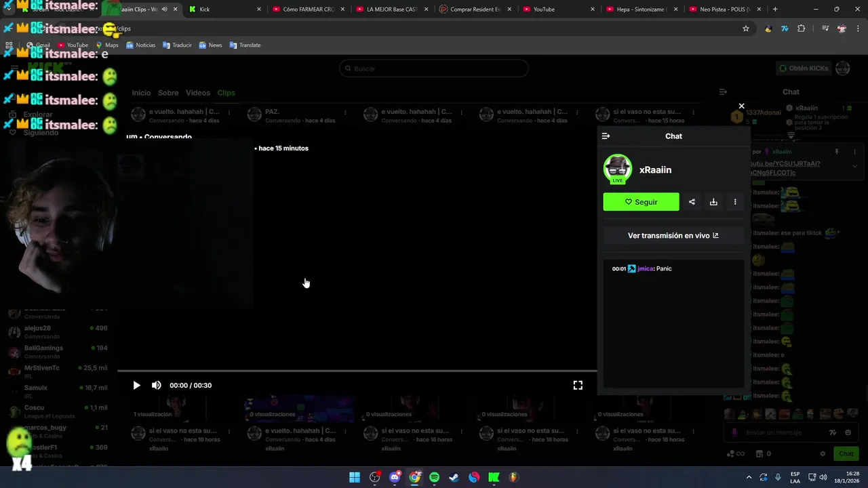
Task: Expand the pinned message chevron
Action: pyautogui.click(x=854, y=166)
